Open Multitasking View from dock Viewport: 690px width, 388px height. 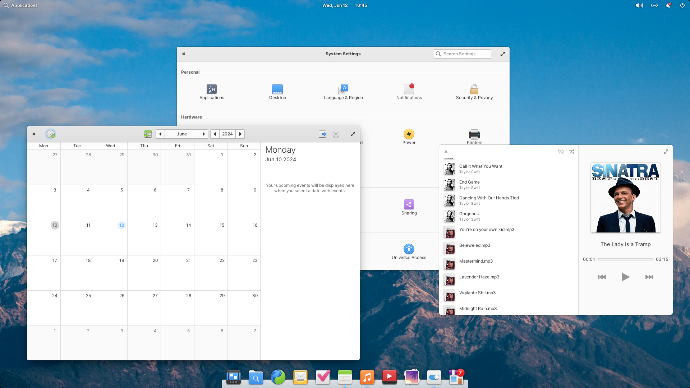click(x=234, y=377)
